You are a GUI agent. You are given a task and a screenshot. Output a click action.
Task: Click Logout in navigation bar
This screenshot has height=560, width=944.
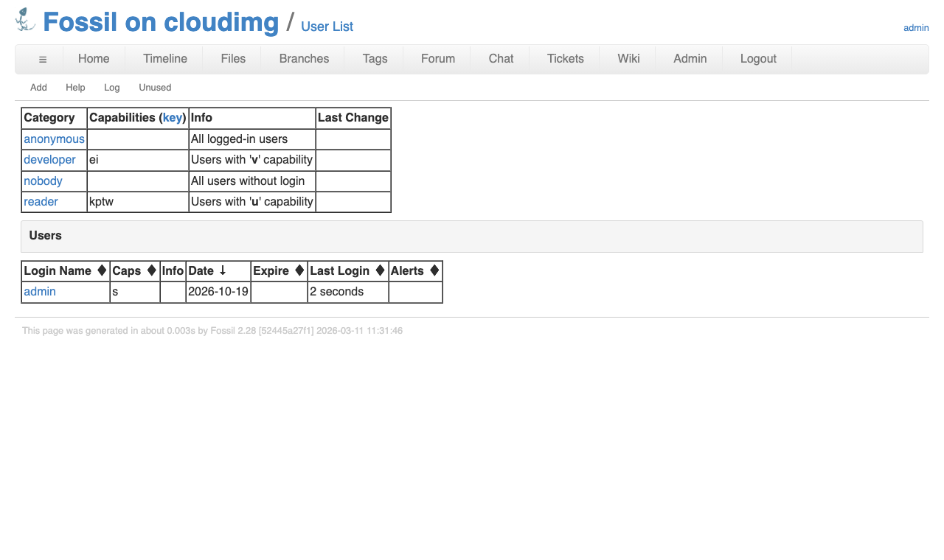[x=758, y=59]
